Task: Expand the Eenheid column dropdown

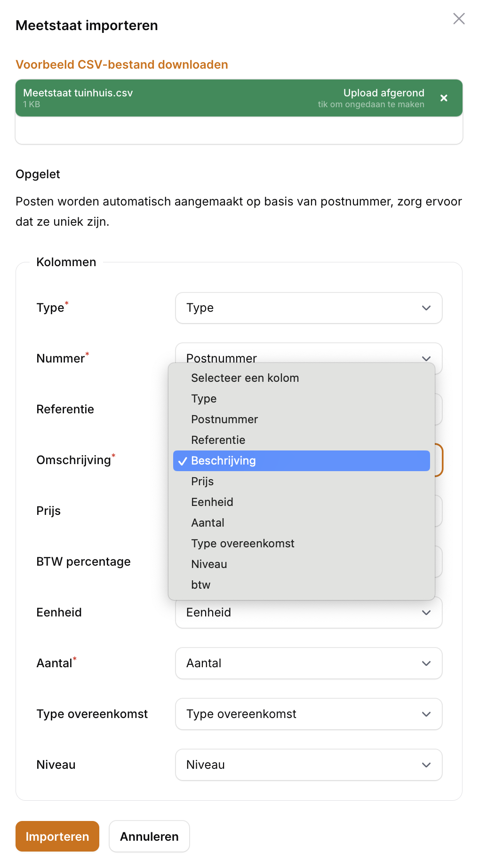Action: (308, 613)
